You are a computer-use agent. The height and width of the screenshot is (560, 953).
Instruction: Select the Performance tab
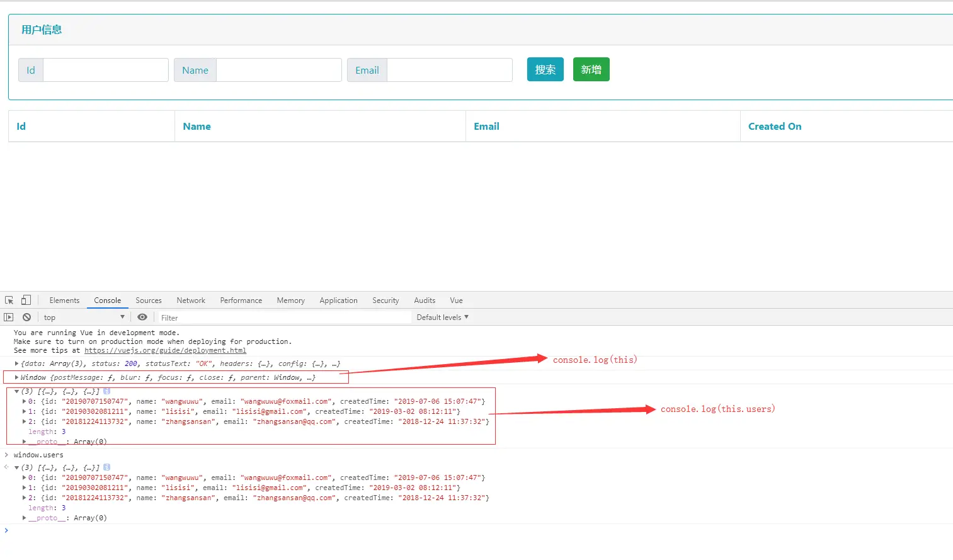tap(241, 300)
